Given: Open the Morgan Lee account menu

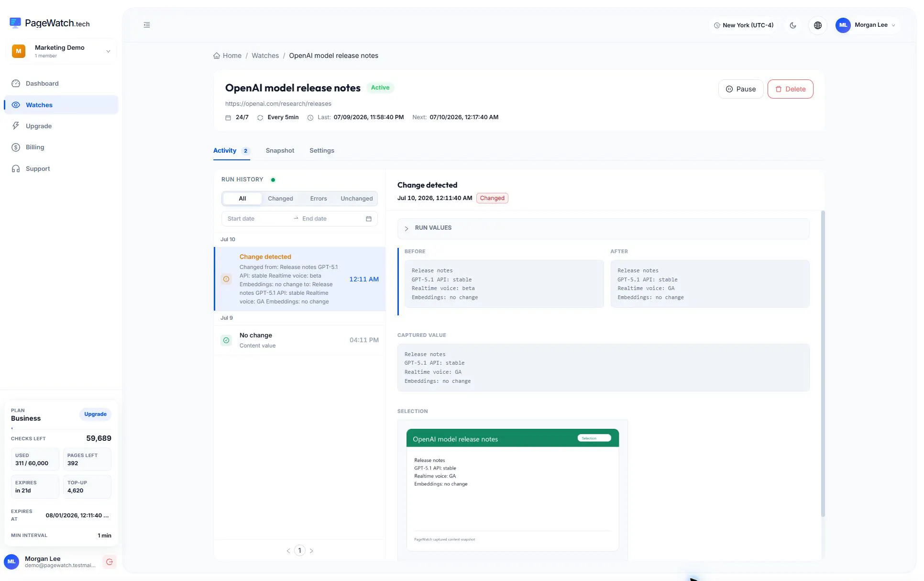Looking at the screenshot, I should point(867,25).
